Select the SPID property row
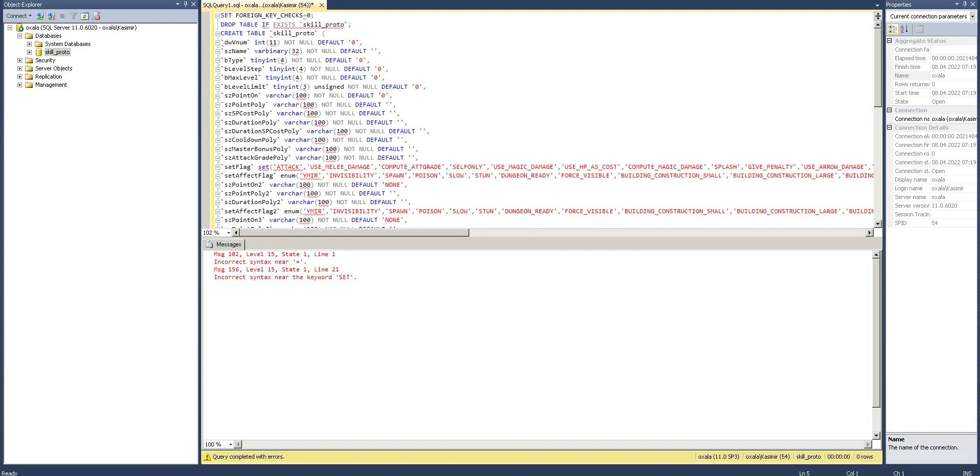The width and height of the screenshot is (980, 476). coord(935,223)
